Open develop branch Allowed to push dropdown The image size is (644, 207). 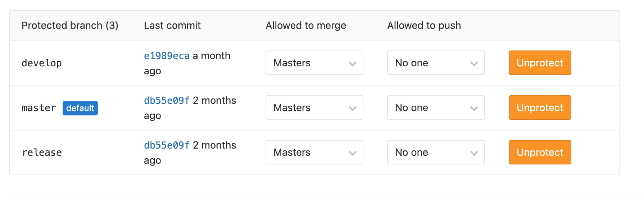click(436, 63)
